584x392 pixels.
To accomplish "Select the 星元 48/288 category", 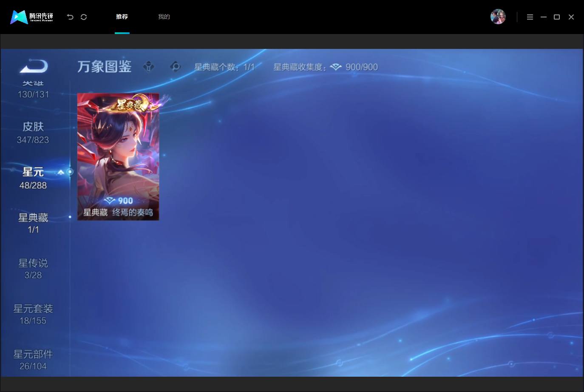I will (x=33, y=178).
